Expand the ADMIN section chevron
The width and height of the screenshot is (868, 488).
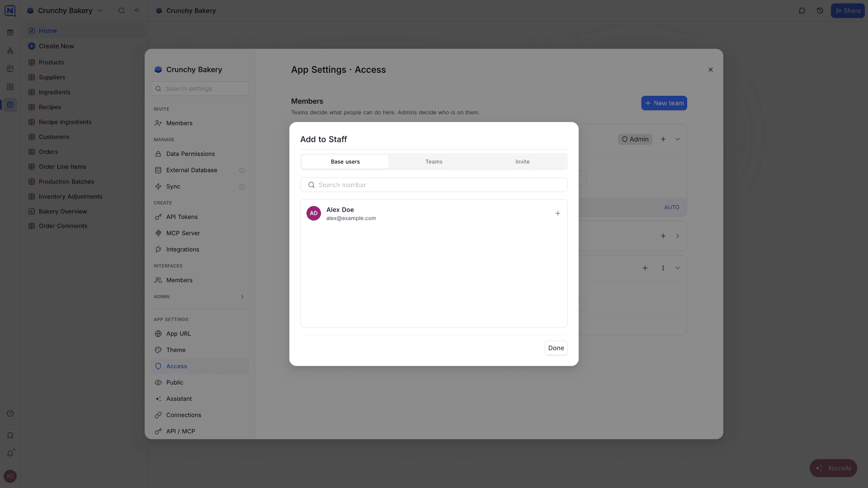click(242, 297)
